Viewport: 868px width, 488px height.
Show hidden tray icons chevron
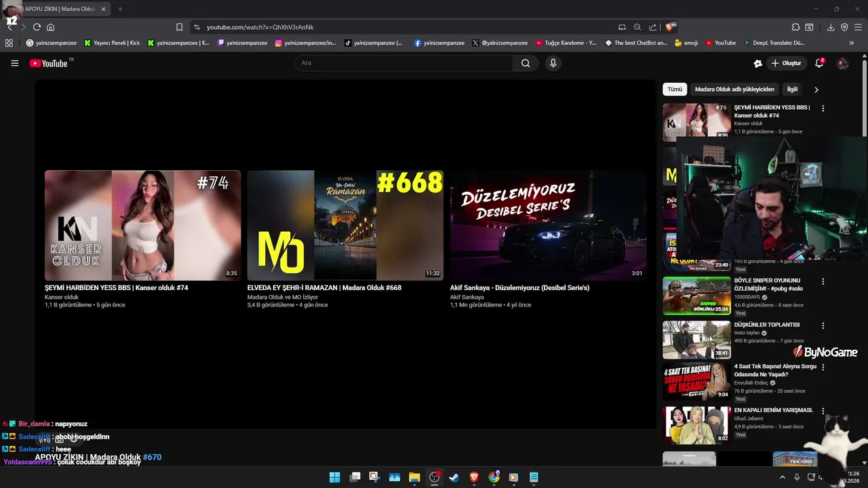pos(782,477)
